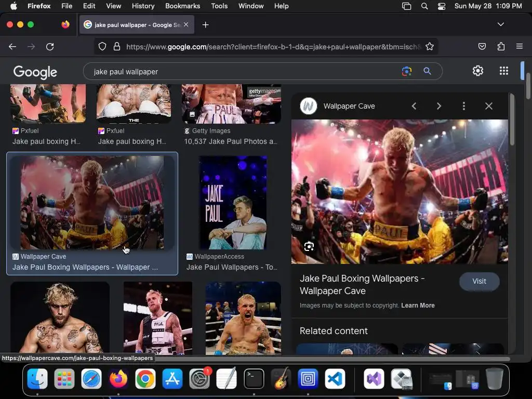This screenshot has width=532, height=399.
Task: Show previous image in preview panel
Action: (x=414, y=106)
